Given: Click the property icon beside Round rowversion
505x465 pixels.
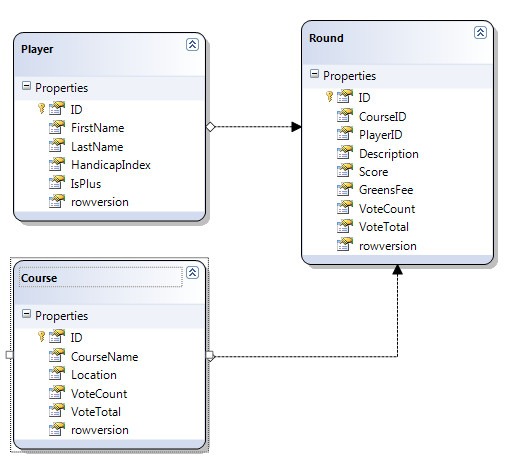Looking at the screenshot, I should pos(345,245).
